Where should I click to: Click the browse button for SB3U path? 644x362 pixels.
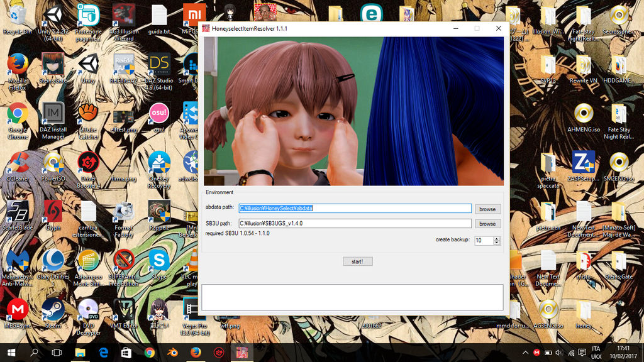487,224
